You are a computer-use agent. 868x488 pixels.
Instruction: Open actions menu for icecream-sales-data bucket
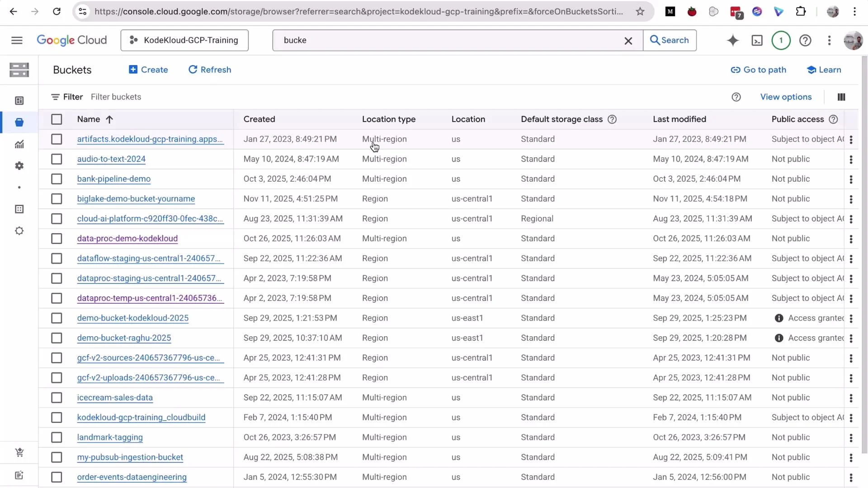[x=851, y=398]
